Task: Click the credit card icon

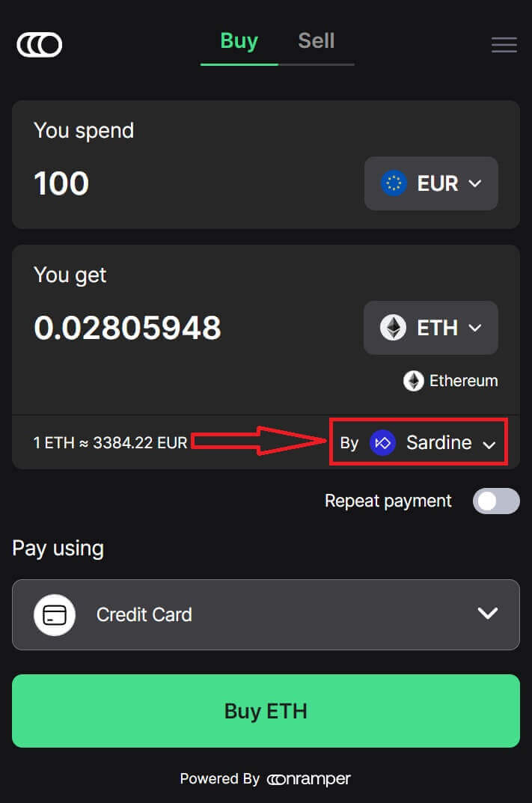Action: click(x=55, y=614)
